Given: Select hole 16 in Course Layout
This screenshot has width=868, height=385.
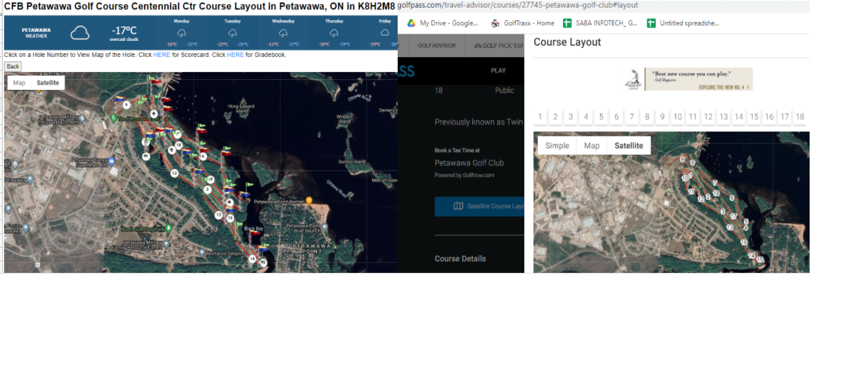Looking at the screenshot, I should 769,117.
